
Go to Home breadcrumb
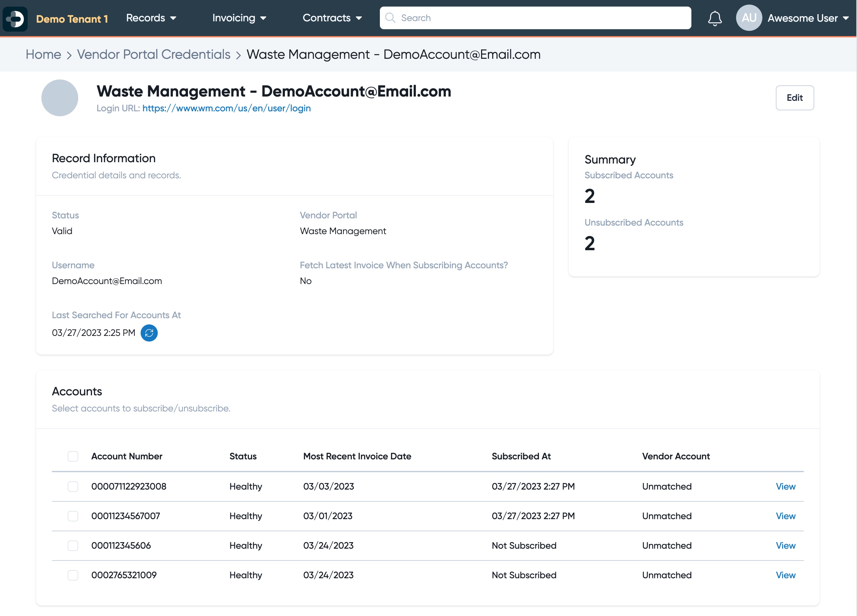pos(43,55)
